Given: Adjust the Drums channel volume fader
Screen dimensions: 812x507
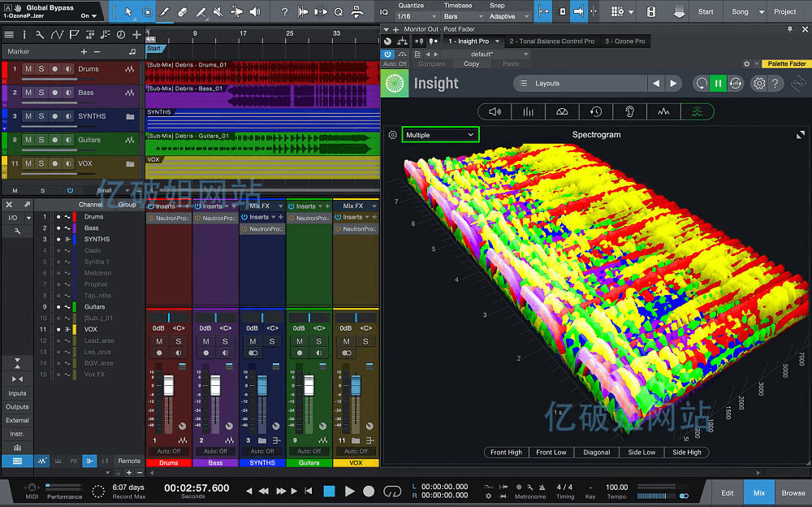Looking at the screenshot, I should pyautogui.click(x=169, y=386).
